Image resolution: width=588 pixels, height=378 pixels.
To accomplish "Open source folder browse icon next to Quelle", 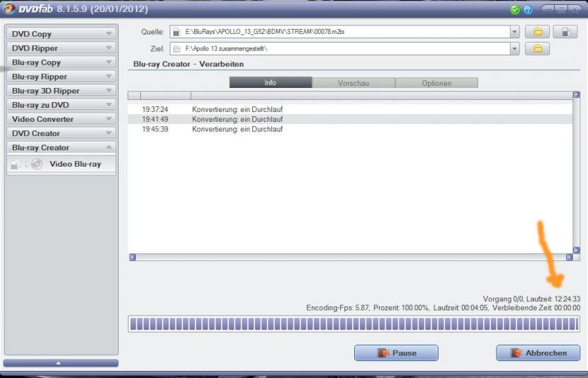I will click(537, 32).
